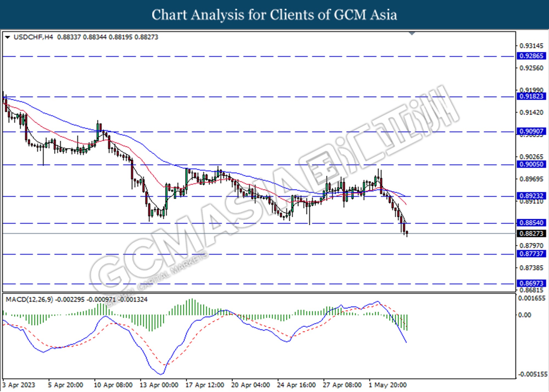Click the 0.92865 price level label
549x392 pixels.
(532, 56)
